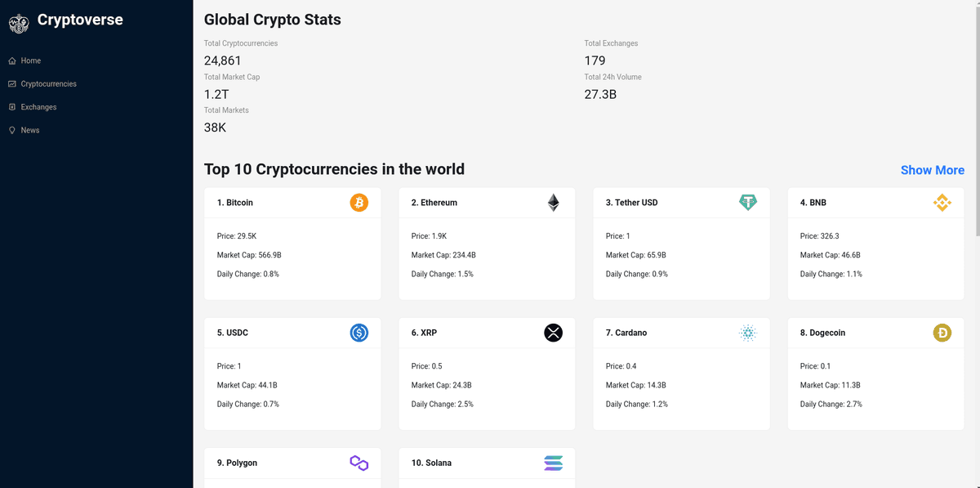Screen dimensions: 980x488
Task: Open the 7. Cardano card title
Action: tap(626, 333)
